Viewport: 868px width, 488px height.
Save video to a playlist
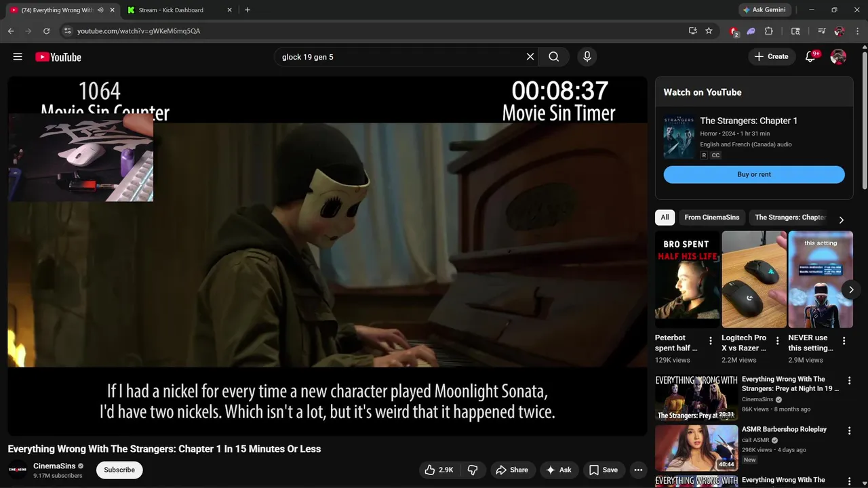[603, 470]
